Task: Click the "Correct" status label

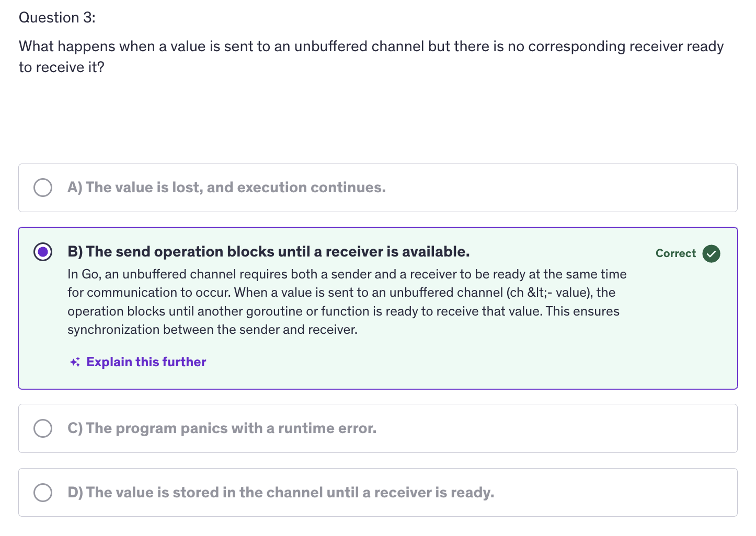Action: (x=675, y=253)
